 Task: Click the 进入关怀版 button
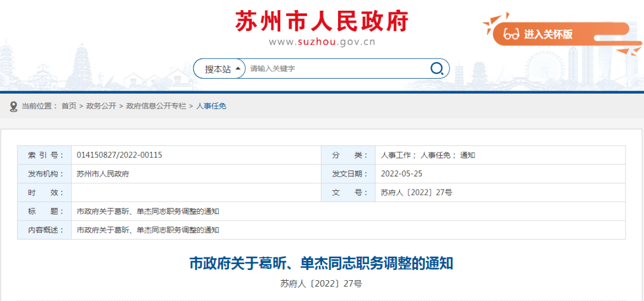pyautogui.click(x=561, y=35)
